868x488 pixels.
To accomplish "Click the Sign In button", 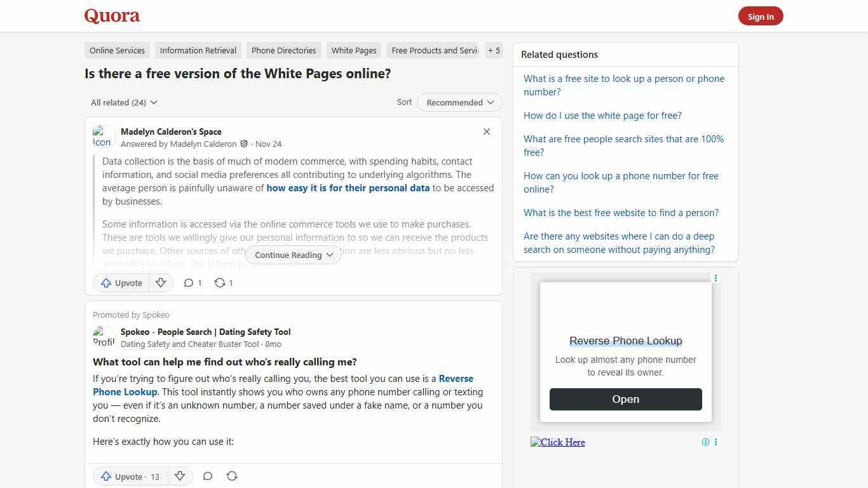I will [x=761, y=16].
